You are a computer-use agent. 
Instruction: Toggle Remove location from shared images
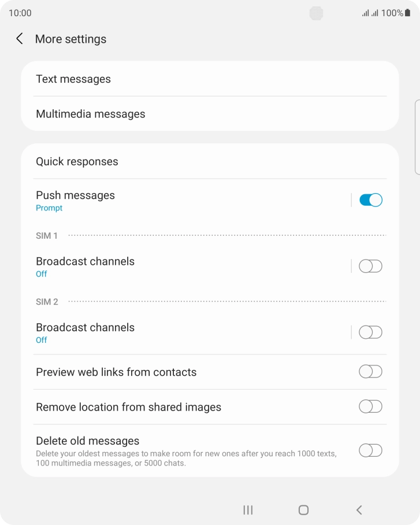370,406
